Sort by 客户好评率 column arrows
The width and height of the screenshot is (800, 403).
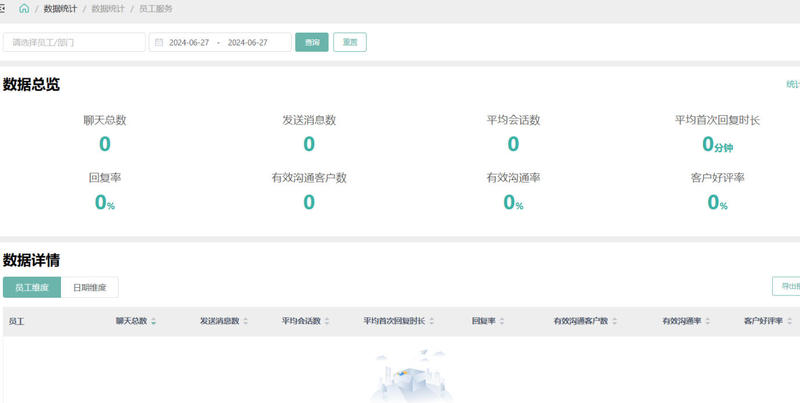click(x=789, y=321)
